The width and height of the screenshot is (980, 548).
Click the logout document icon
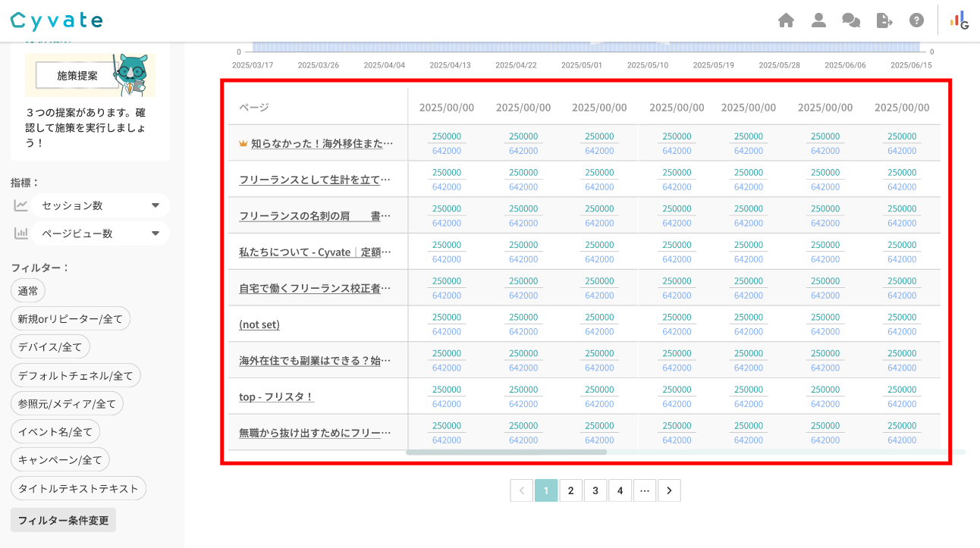pyautogui.click(x=884, y=20)
